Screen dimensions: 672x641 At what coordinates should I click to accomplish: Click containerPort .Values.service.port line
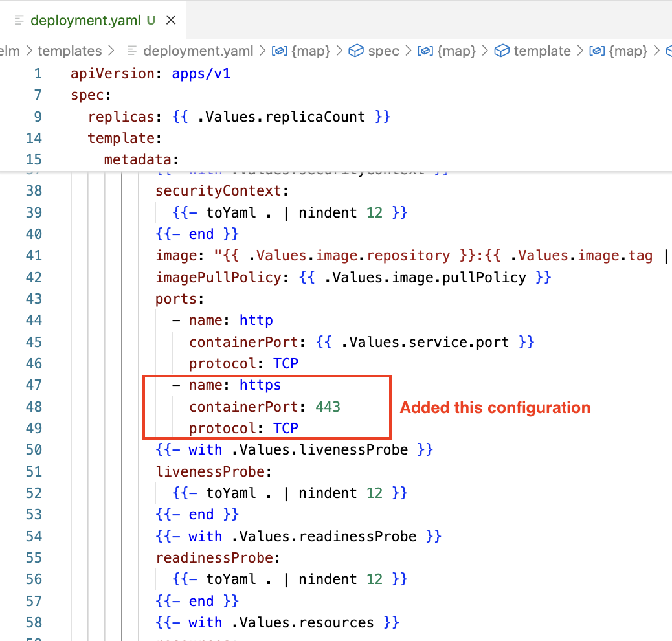pos(362,342)
